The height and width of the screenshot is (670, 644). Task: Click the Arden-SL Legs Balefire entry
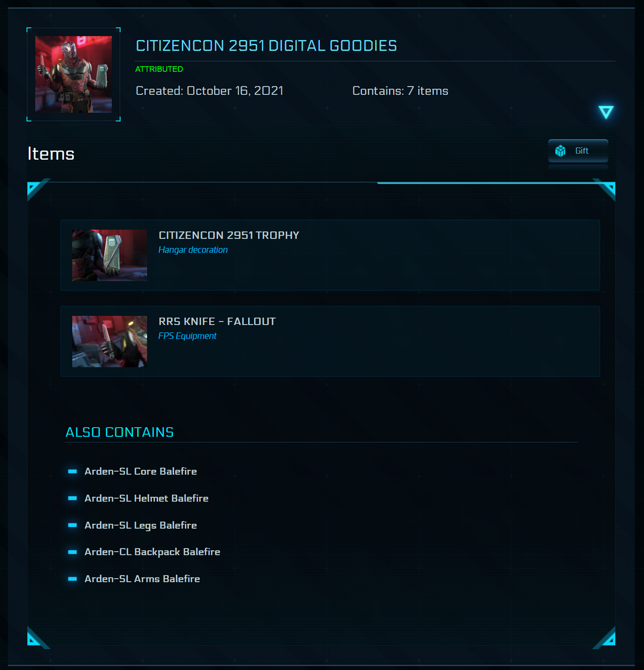(x=141, y=525)
